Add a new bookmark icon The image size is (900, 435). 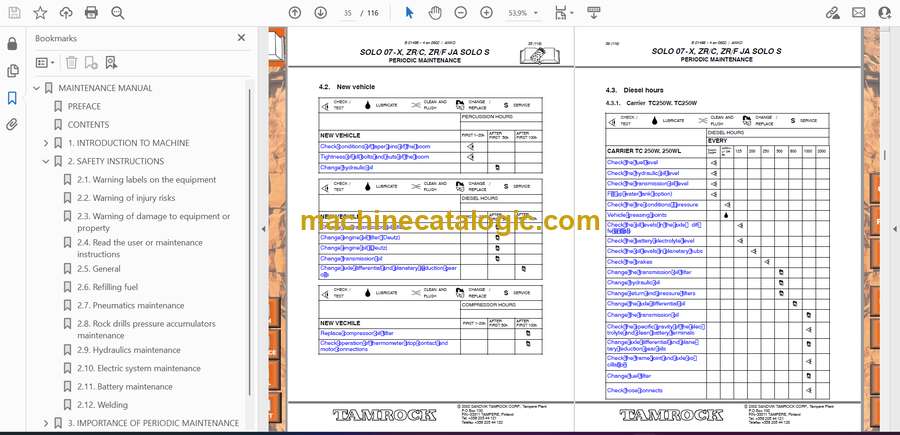(x=91, y=63)
